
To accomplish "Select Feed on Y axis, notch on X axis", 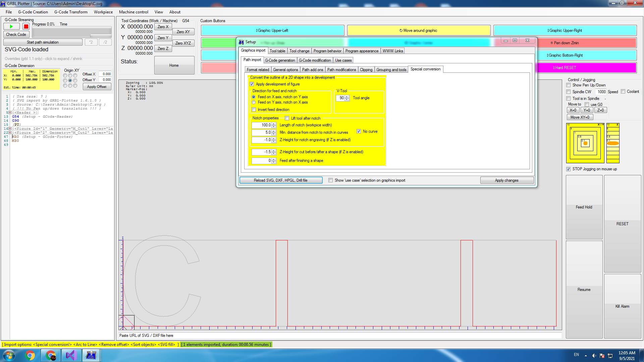I will (254, 102).
